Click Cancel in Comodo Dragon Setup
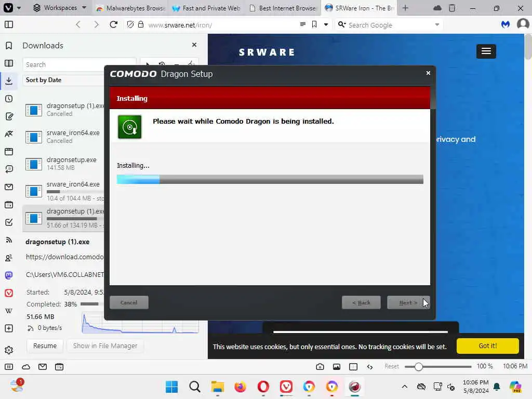The height and width of the screenshot is (399, 532). coord(129,303)
